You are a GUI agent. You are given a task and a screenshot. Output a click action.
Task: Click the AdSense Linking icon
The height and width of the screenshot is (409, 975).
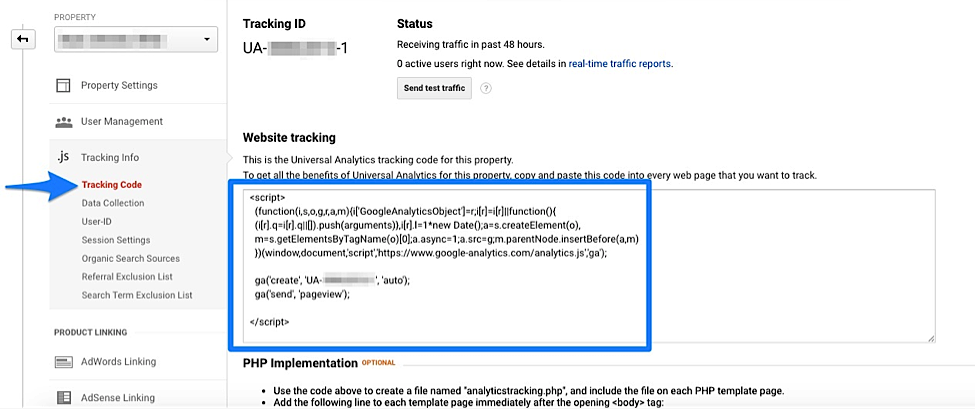[64, 397]
